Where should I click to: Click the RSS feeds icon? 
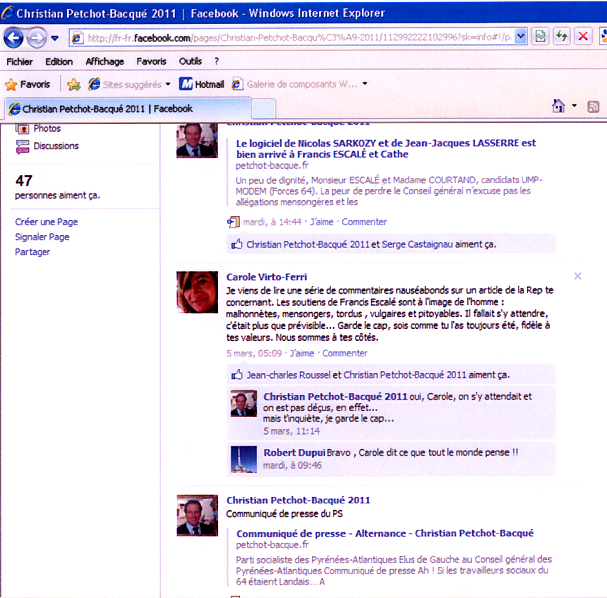coord(593,106)
